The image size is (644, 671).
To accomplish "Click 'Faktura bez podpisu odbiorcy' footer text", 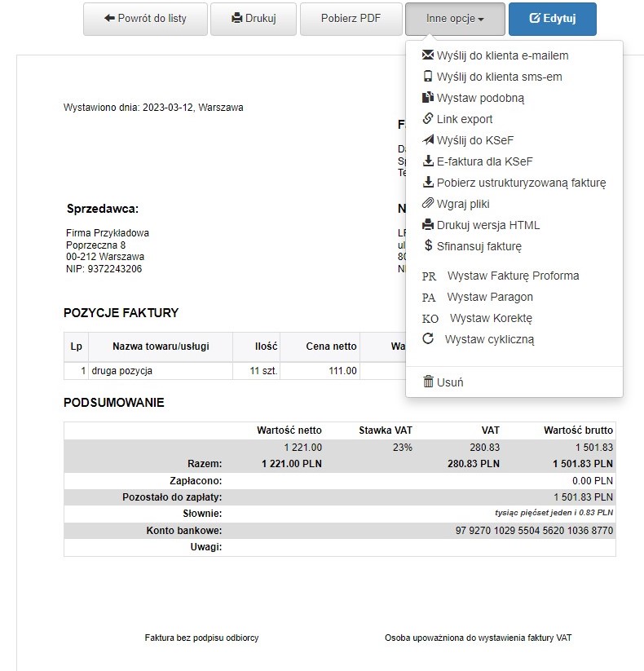I will point(201,638).
